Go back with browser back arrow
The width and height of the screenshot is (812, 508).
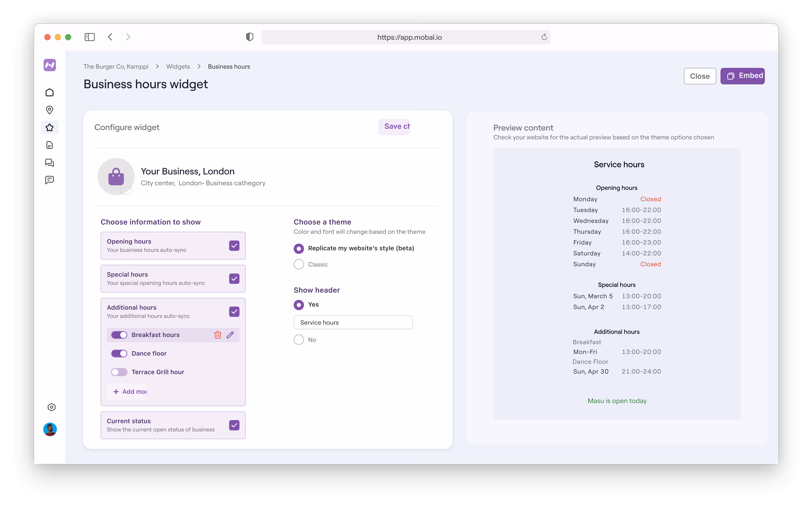(x=110, y=37)
